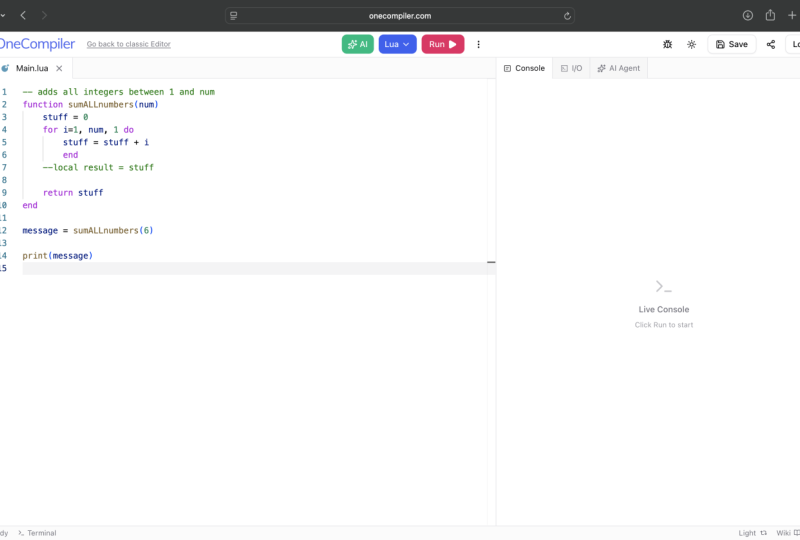The width and height of the screenshot is (800, 540).
Task: Open the AI assistant button
Action: click(358, 44)
